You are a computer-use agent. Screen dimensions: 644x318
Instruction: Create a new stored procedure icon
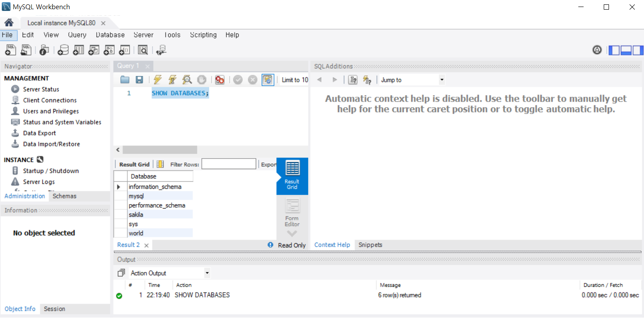pos(109,50)
